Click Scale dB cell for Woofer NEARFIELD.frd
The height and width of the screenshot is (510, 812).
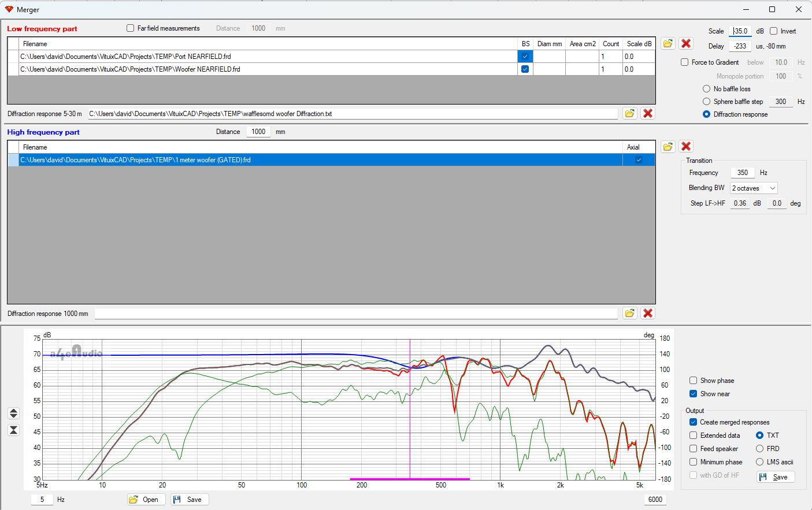(639, 69)
